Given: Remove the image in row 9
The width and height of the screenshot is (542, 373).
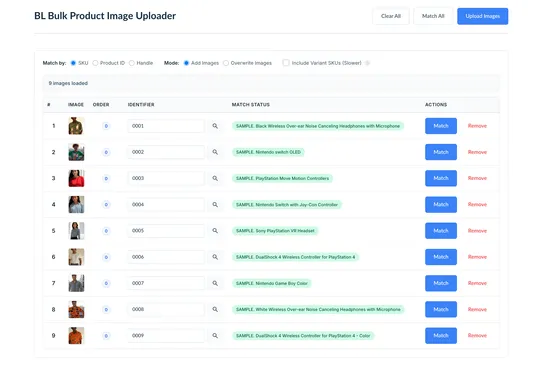Looking at the screenshot, I should coord(477,336).
